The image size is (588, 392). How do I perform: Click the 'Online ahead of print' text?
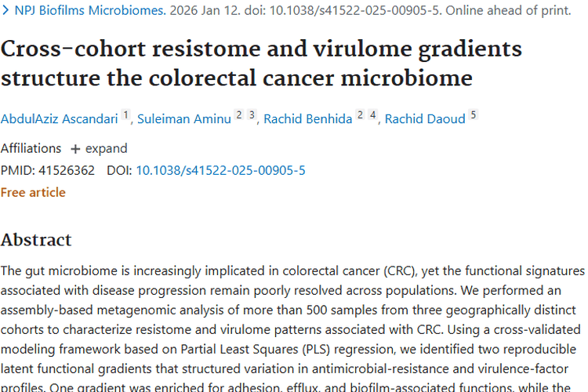tap(503, 12)
